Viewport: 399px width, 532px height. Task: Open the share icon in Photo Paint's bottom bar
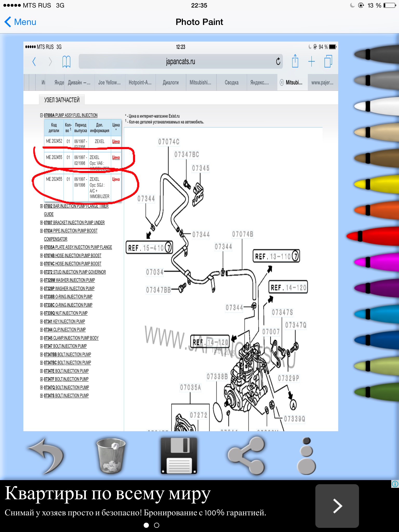coord(246,455)
